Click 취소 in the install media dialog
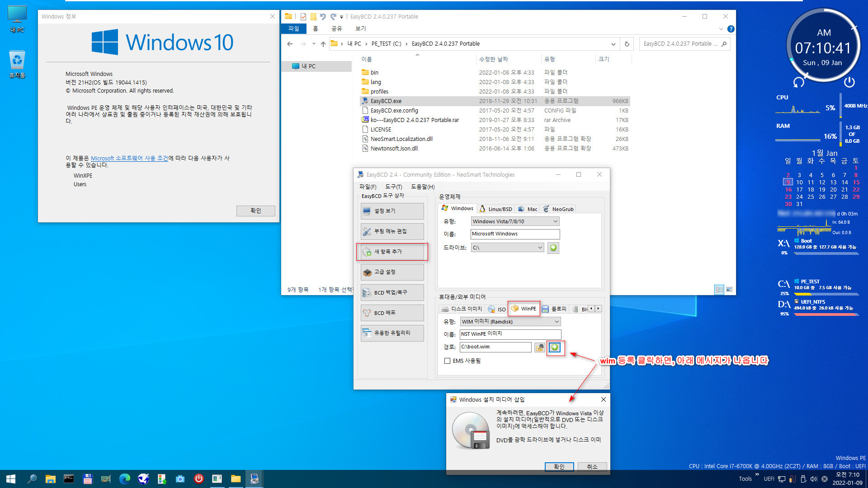Image resolution: width=868 pixels, height=488 pixels. pos(592,467)
